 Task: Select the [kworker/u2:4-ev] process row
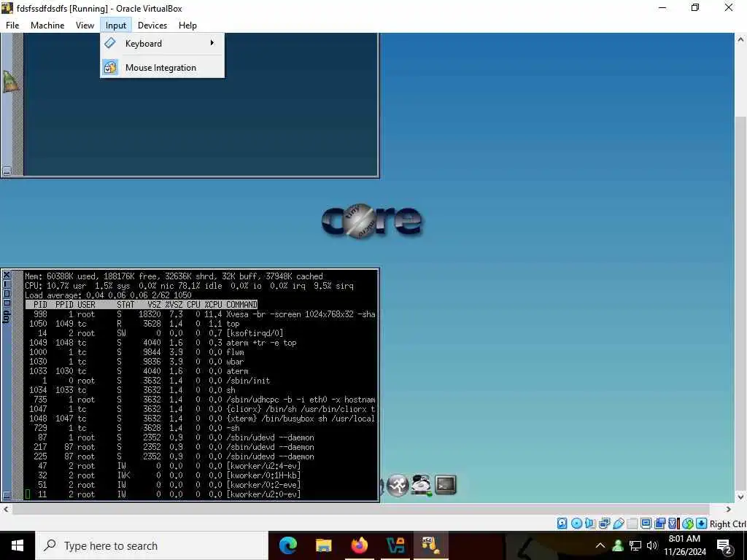click(x=201, y=466)
